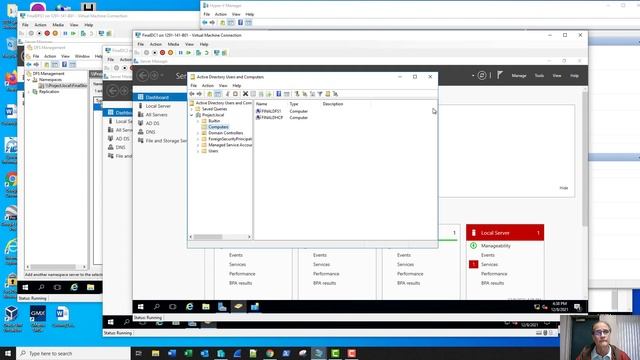Click Hide link in Server Manager welcome tile
Image resolution: width=640 pixels, height=360 pixels.
pyautogui.click(x=564, y=188)
